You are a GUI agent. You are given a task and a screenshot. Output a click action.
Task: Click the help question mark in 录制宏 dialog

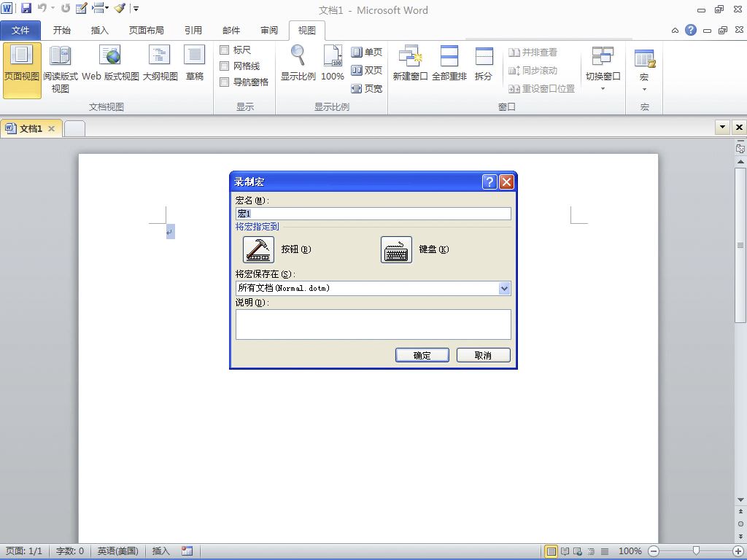point(489,182)
